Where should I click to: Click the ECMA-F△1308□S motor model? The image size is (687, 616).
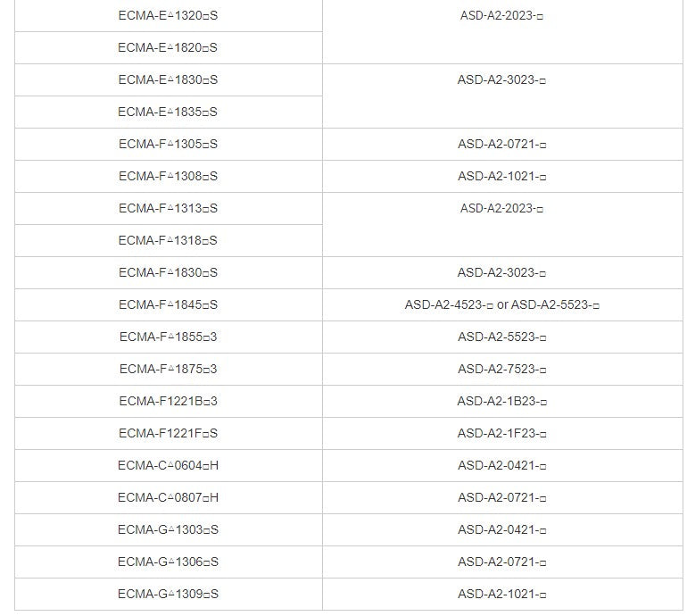click(x=168, y=177)
